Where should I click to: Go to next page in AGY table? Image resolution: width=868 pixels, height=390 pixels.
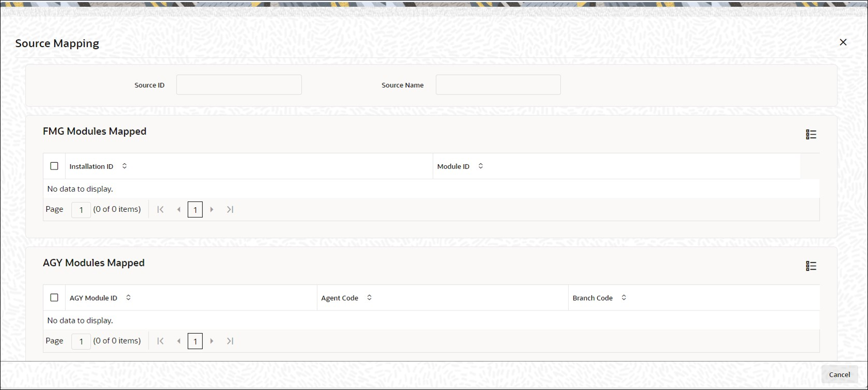tap(212, 341)
